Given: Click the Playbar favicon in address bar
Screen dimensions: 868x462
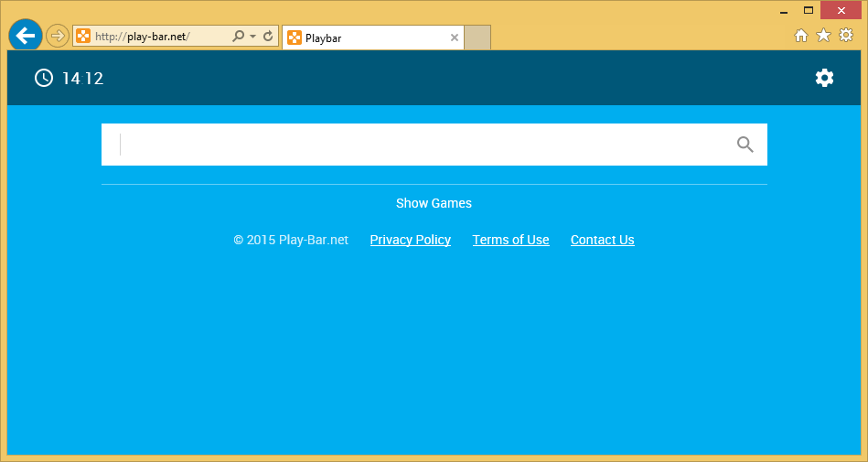Looking at the screenshot, I should click(x=83, y=37).
